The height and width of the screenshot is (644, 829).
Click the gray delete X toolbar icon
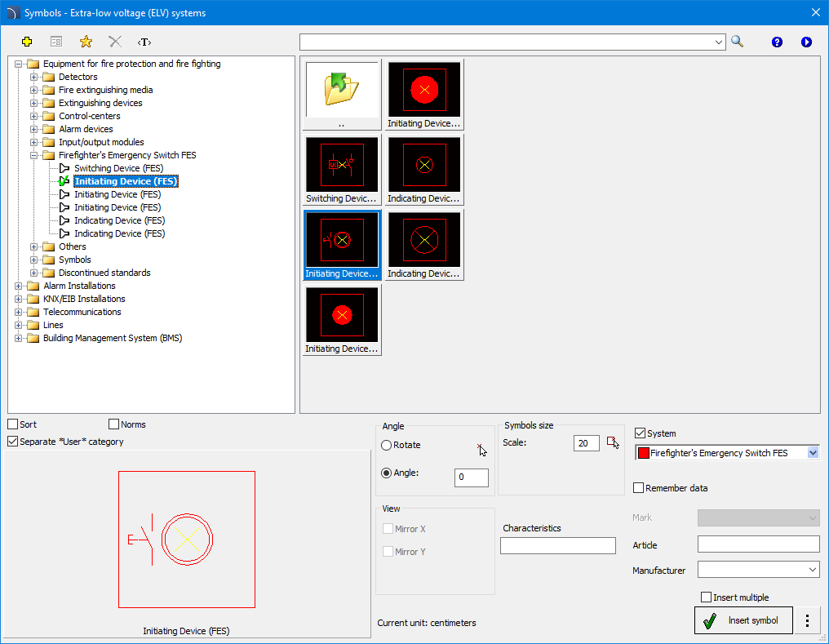click(115, 42)
